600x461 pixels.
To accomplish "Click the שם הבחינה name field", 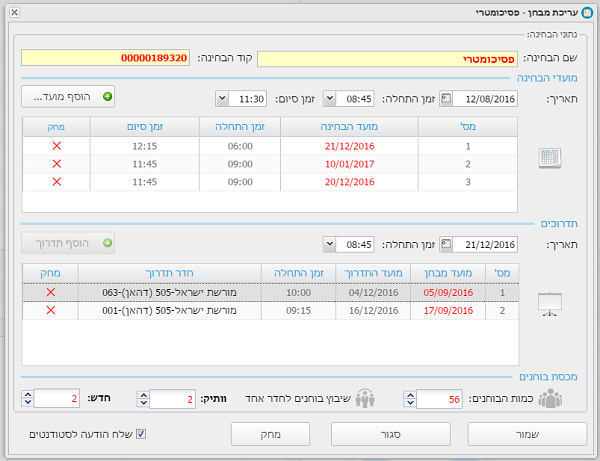I will pyautogui.click(x=387, y=59).
